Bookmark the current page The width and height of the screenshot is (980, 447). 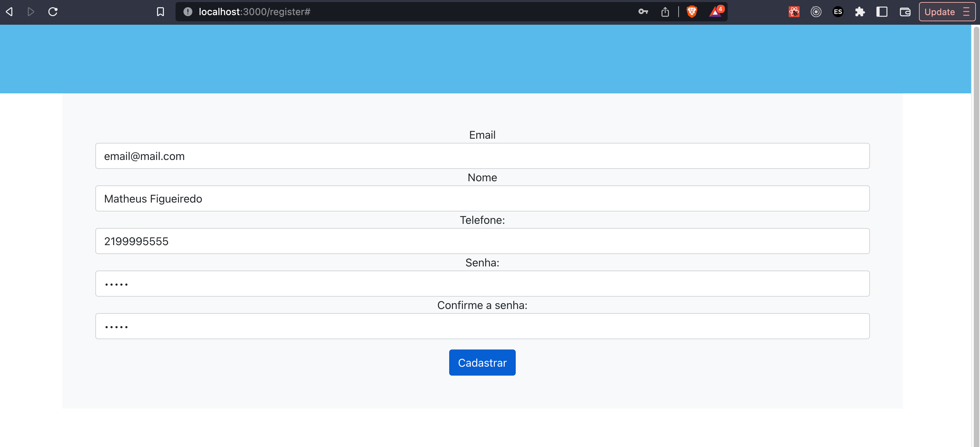160,12
